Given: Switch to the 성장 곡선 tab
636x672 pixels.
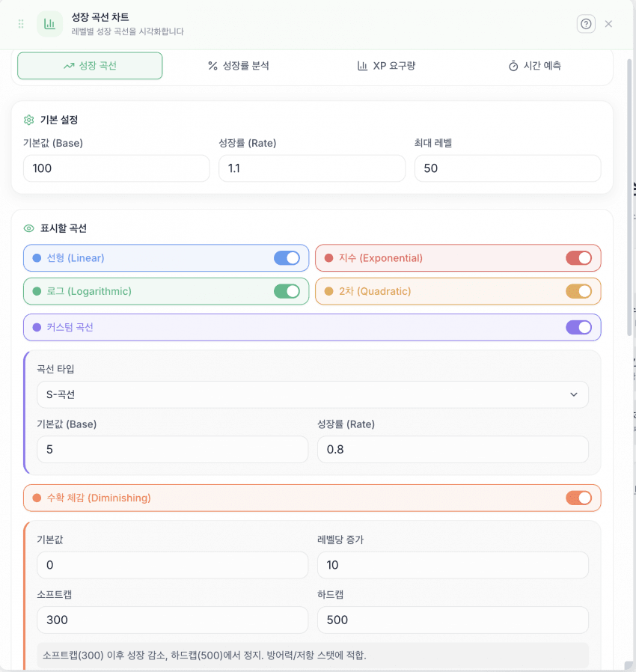Looking at the screenshot, I should (90, 66).
